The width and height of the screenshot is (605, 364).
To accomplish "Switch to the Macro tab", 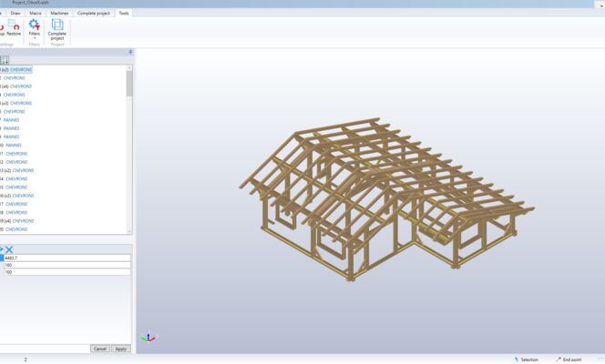I will pos(36,14).
